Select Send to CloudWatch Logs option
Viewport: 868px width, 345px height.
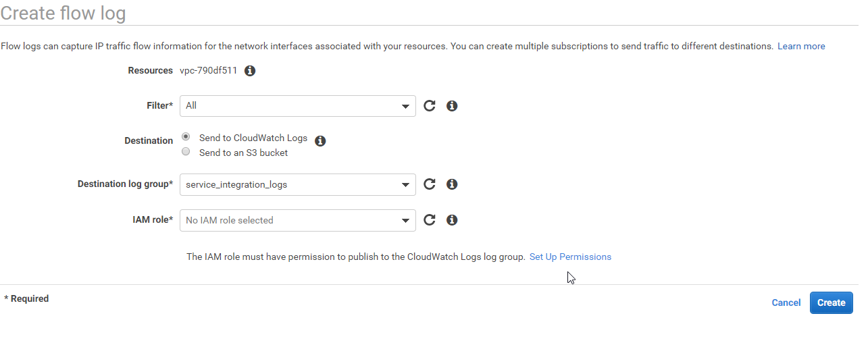[186, 137]
